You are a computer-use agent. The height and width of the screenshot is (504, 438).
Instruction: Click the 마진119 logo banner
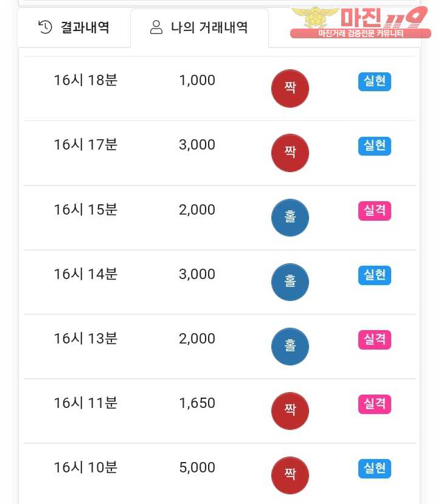point(359,22)
